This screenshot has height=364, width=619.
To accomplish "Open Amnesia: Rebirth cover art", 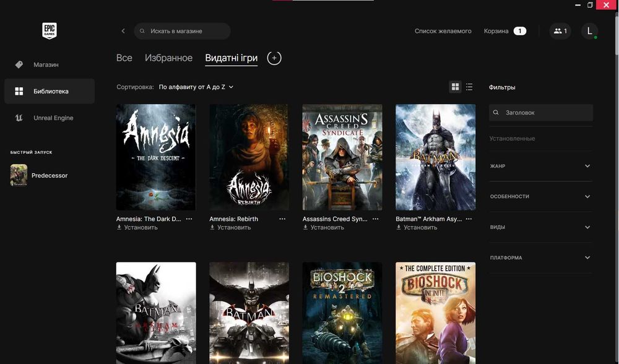I will pyautogui.click(x=249, y=157).
